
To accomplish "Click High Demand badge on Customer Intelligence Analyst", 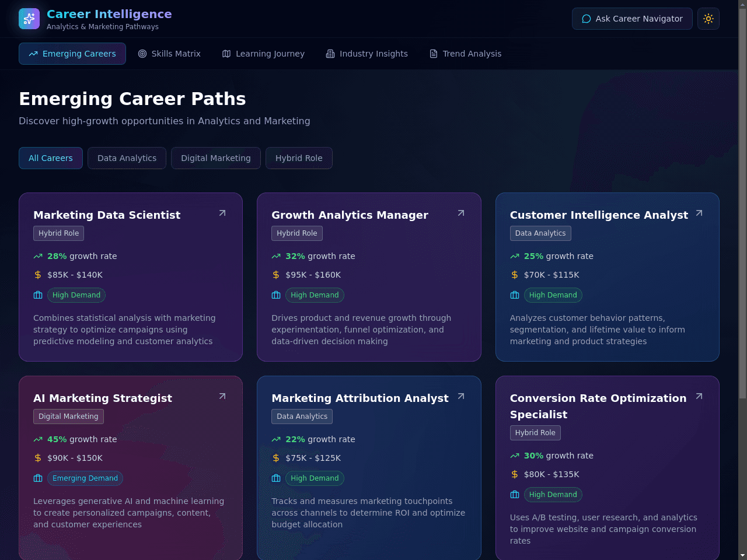I will coord(553,295).
